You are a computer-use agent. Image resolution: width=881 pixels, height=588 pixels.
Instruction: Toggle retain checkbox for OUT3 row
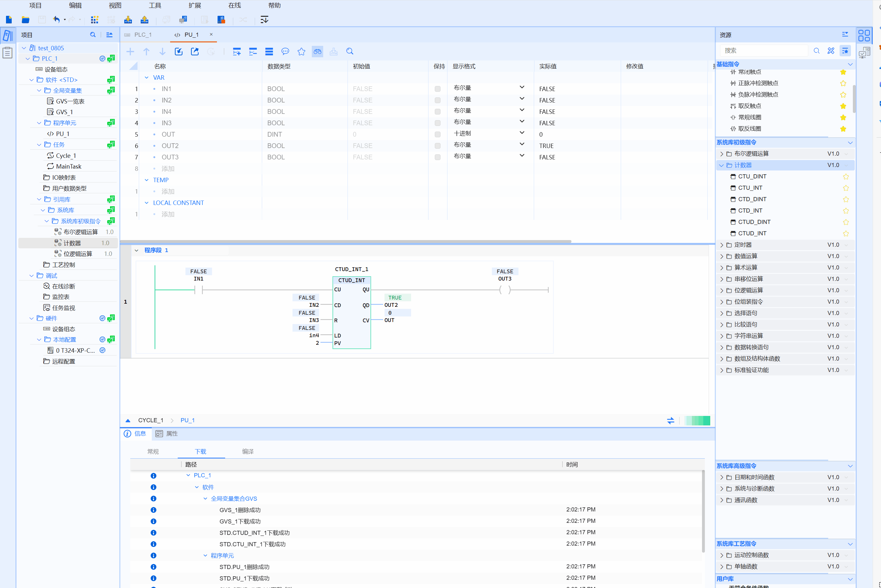(x=437, y=157)
